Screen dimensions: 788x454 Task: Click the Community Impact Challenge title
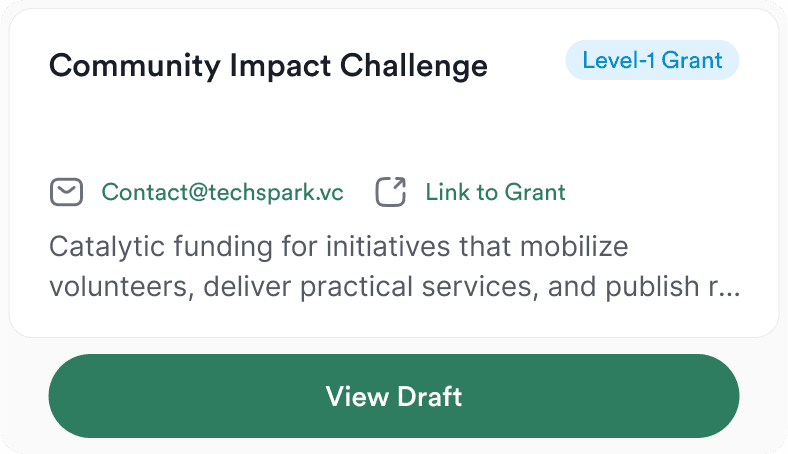[268, 66]
